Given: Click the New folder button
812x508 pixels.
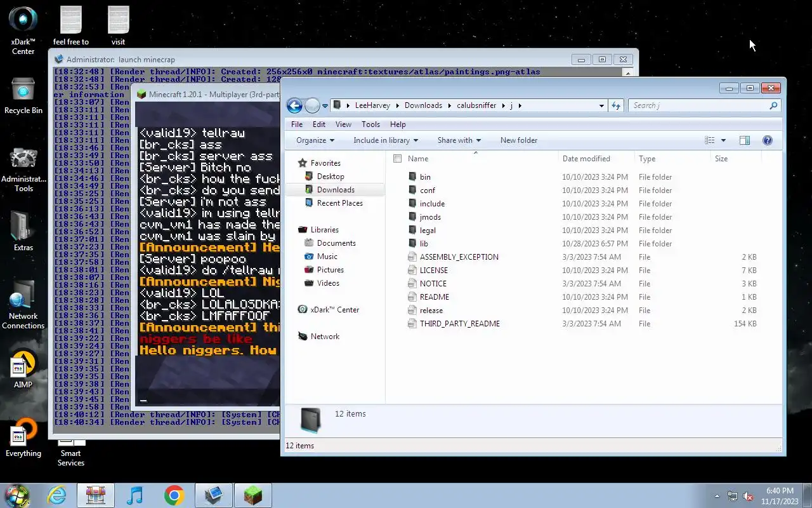Looking at the screenshot, I should point(519,140).
